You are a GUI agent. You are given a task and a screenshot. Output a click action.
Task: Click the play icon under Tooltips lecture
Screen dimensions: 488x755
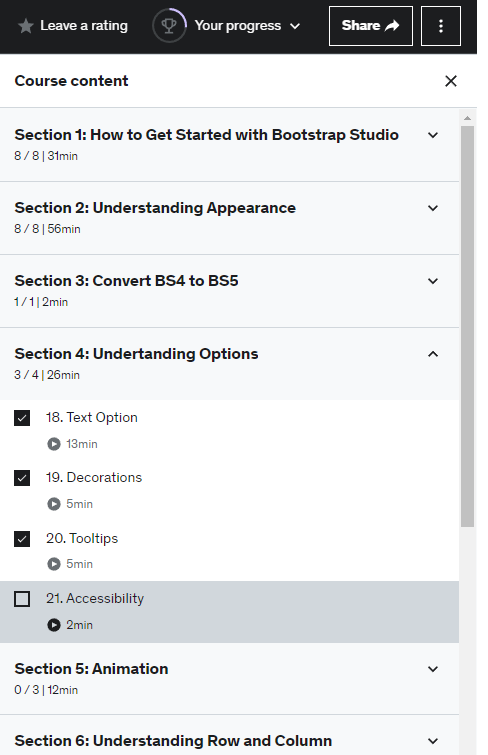pos(54,564)
